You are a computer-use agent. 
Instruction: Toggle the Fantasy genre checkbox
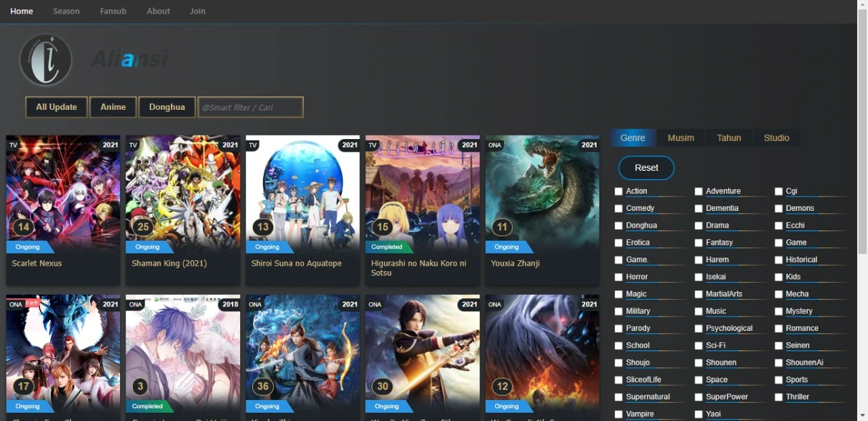coord(698,242)
